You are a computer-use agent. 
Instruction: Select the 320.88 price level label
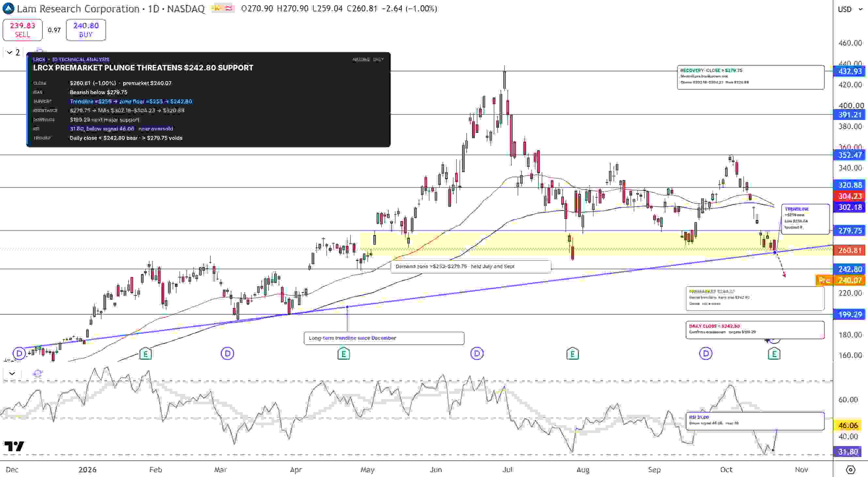pos(849,185)
